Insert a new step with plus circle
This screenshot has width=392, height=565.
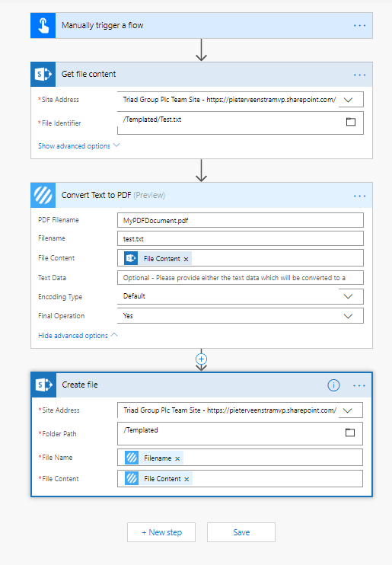click(201, 359)
